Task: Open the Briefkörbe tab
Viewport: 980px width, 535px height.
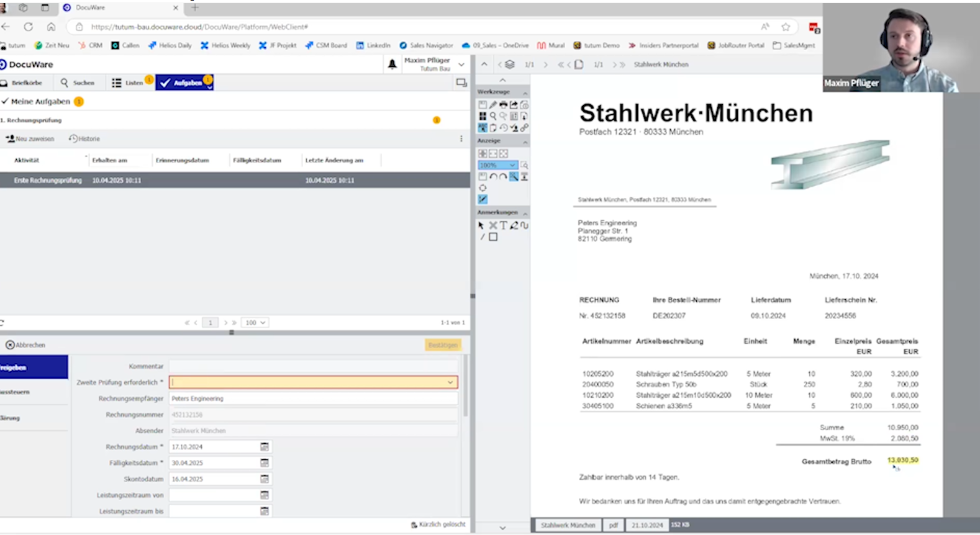Action: [x=21, y=83]
